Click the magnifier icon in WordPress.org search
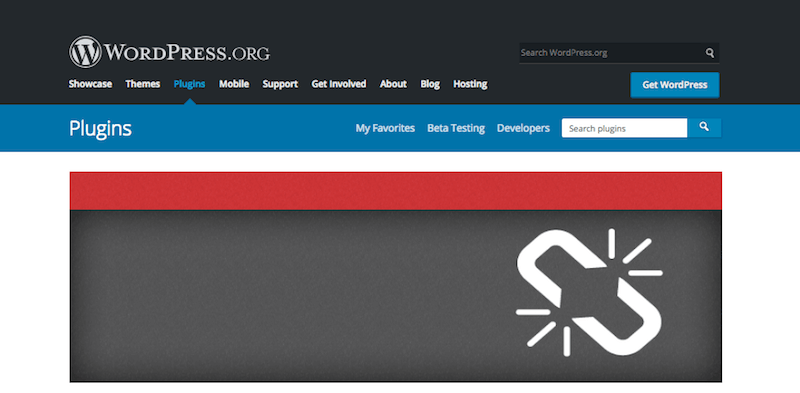The height and width of the screenshot is (393, 800). tap(710, 53)
